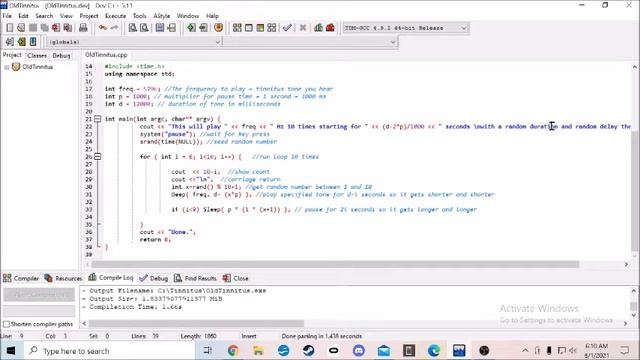This screenshot has height=360, width=640.
Task: Click the Rebuild All toolbar icon
Action: coord(272,28)
